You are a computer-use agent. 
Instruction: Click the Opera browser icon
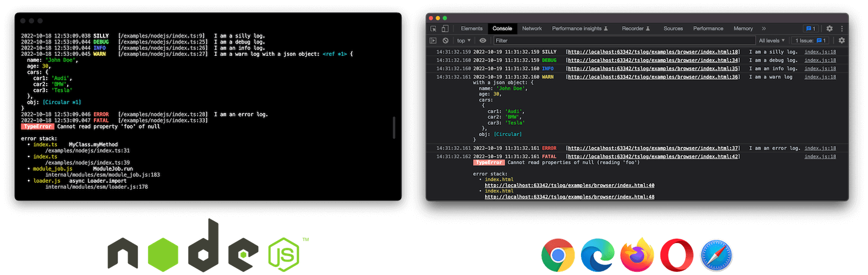tap(676, 255)
